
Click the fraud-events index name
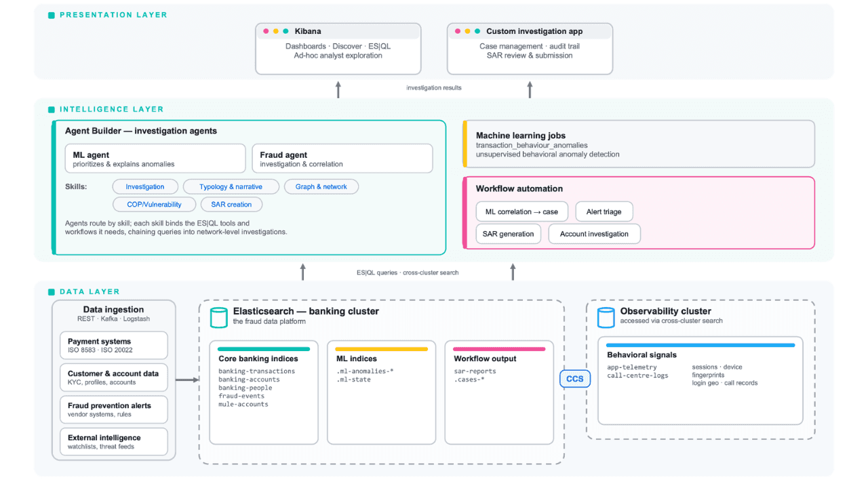243,396
